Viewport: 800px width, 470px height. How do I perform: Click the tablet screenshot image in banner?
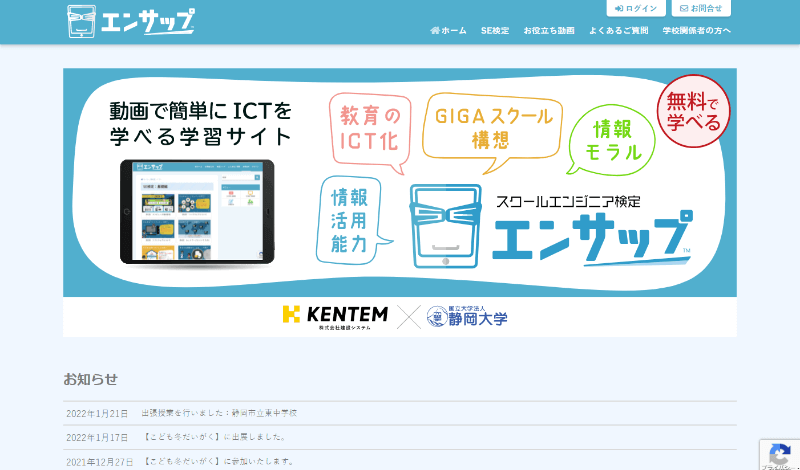click(197, 212)
